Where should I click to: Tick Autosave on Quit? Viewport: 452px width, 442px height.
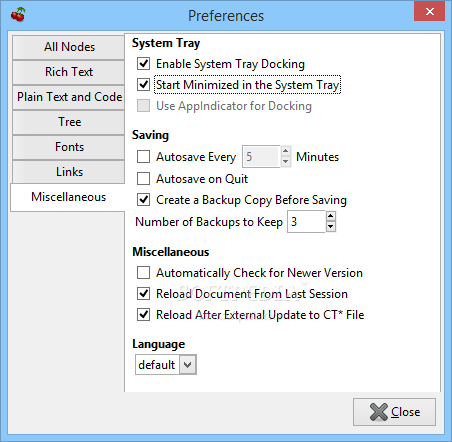coord(143,178)
